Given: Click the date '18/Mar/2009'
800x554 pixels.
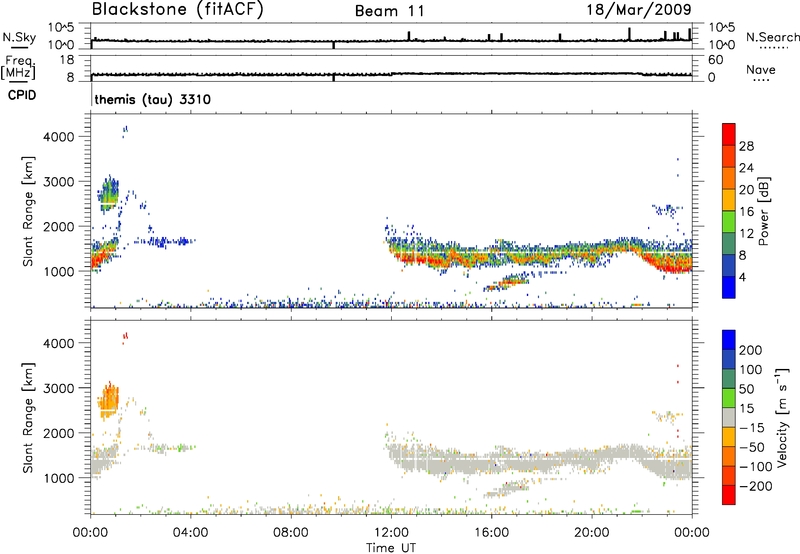Looking at the screenshot, I should pyautogui.click(x=639, y=9).
